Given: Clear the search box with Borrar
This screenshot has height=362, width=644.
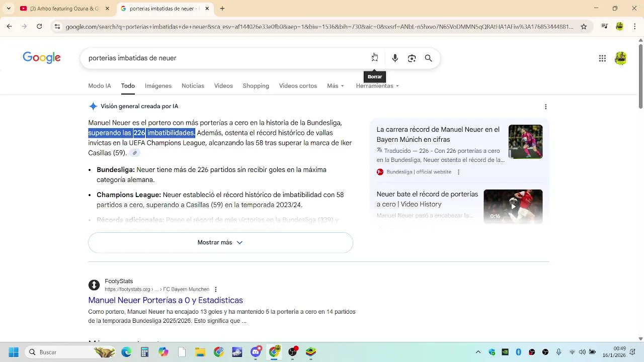Looking at the screenshot, I should click(x=375, y=58).
